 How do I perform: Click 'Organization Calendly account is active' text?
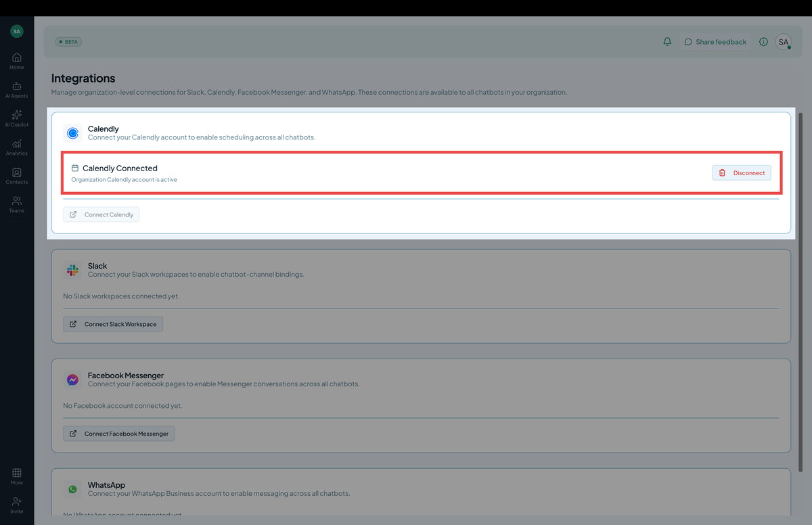(124, 180)
